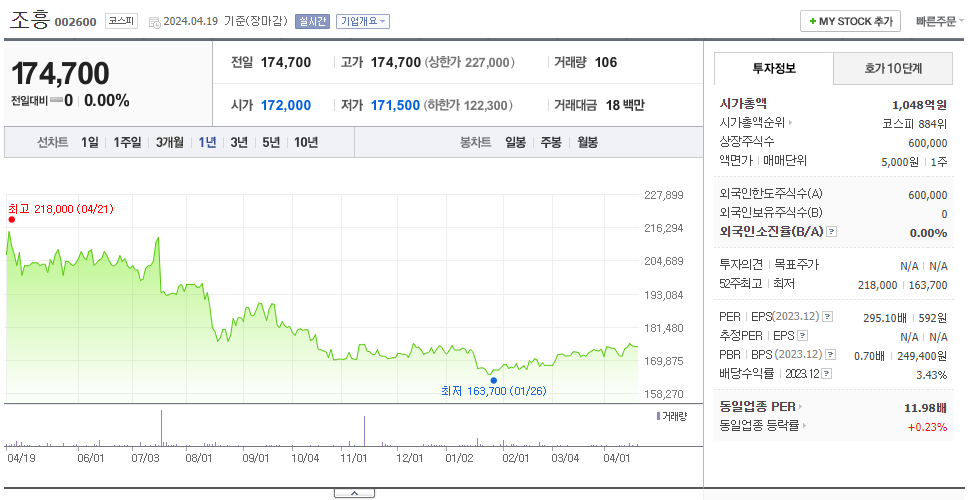Viewport: 968px width, 500px height.
Task: Click the 11.98배 sector PER value
Action: coord(925,408)
